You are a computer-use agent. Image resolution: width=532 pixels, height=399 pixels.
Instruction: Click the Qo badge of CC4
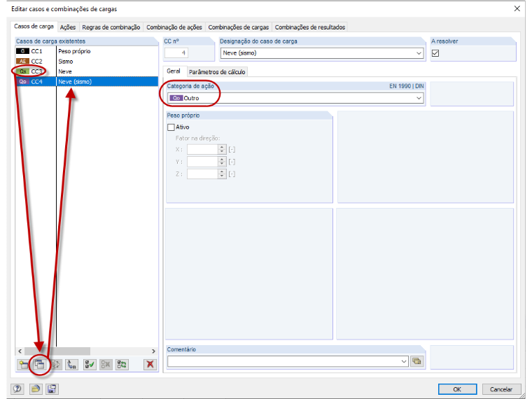22,82
